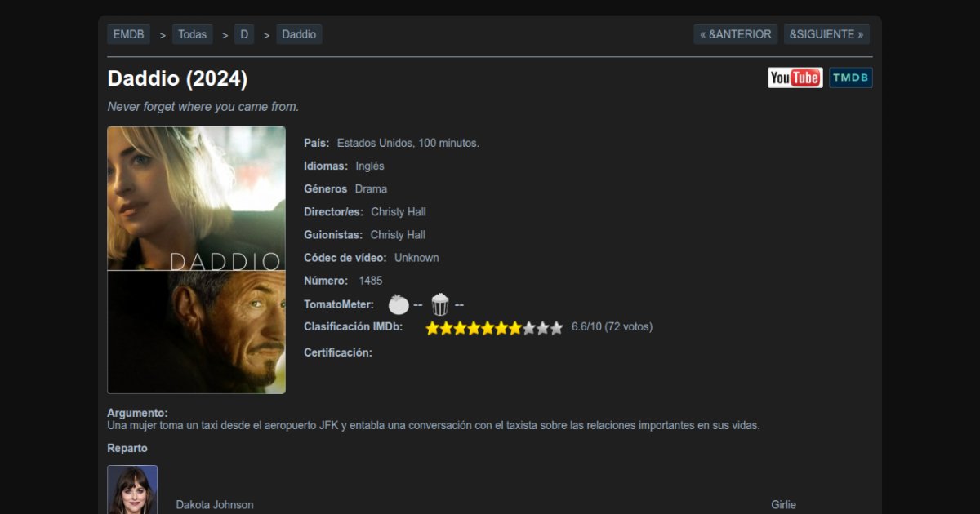This screenshot has width=980, height=514.
Task: Open the TMDB page icon
Action: point(851,78)
